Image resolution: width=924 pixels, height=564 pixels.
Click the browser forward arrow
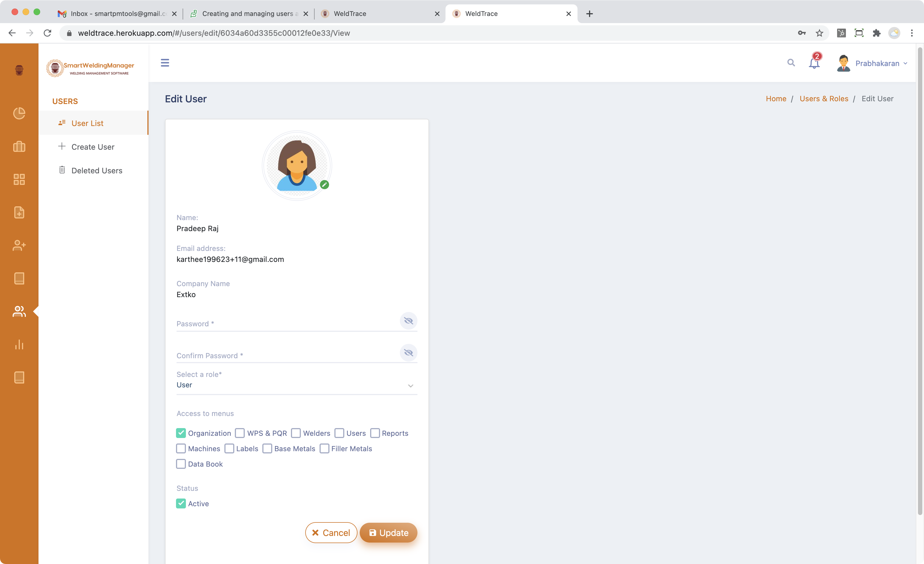(30, 33)
